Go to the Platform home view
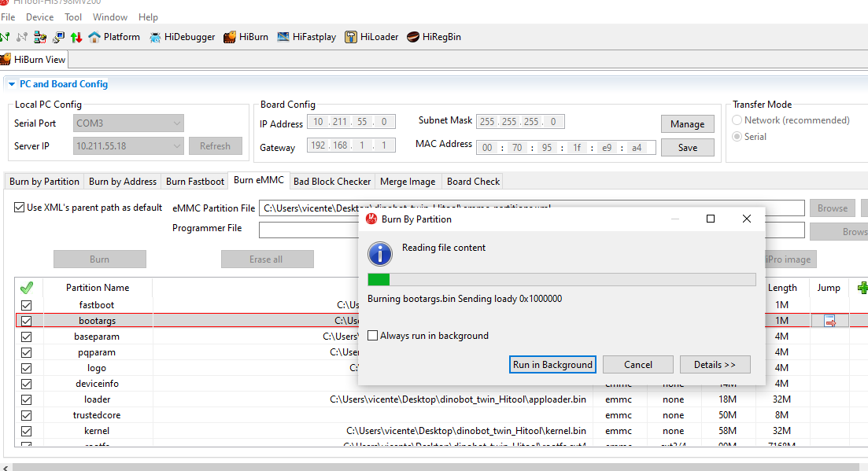 click(x=114, y=37)
